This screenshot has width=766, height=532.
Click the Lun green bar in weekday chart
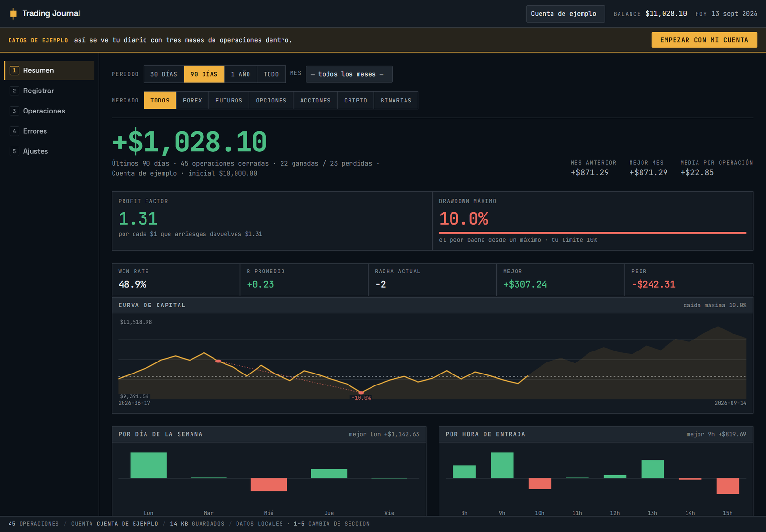(148, 465)
